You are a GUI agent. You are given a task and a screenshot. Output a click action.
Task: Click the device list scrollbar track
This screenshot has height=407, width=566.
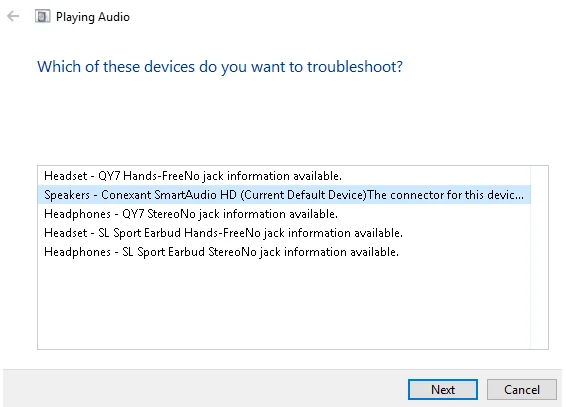click(539, 257)
